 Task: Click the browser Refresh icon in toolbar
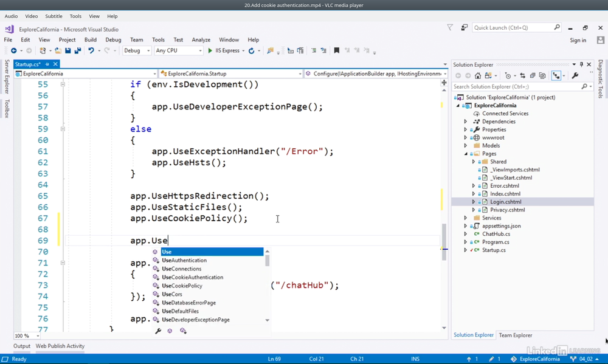click(251, 51)
